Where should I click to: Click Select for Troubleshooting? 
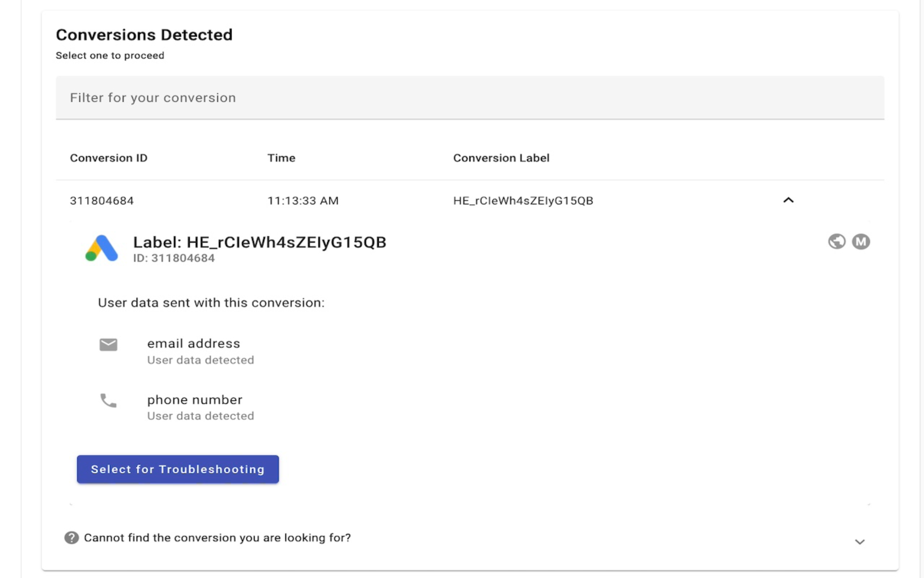(177, 469)
